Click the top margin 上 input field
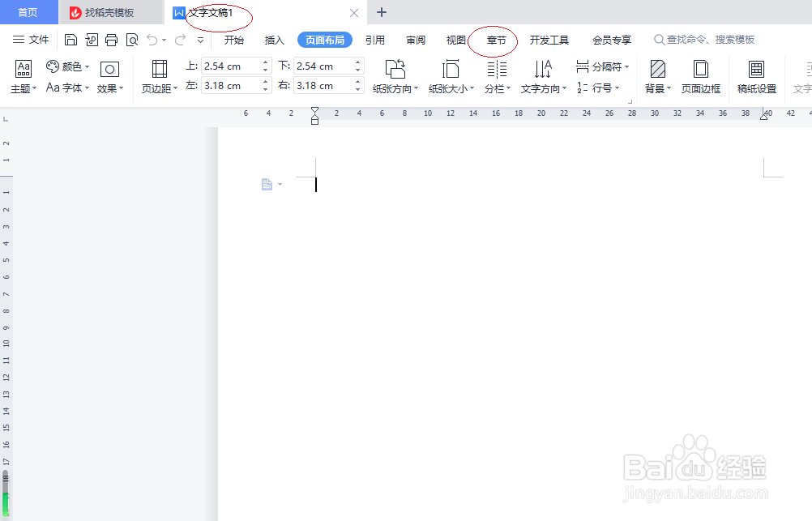Image resolution: width=812 pixels, height=521 pixels. (231, 66)
